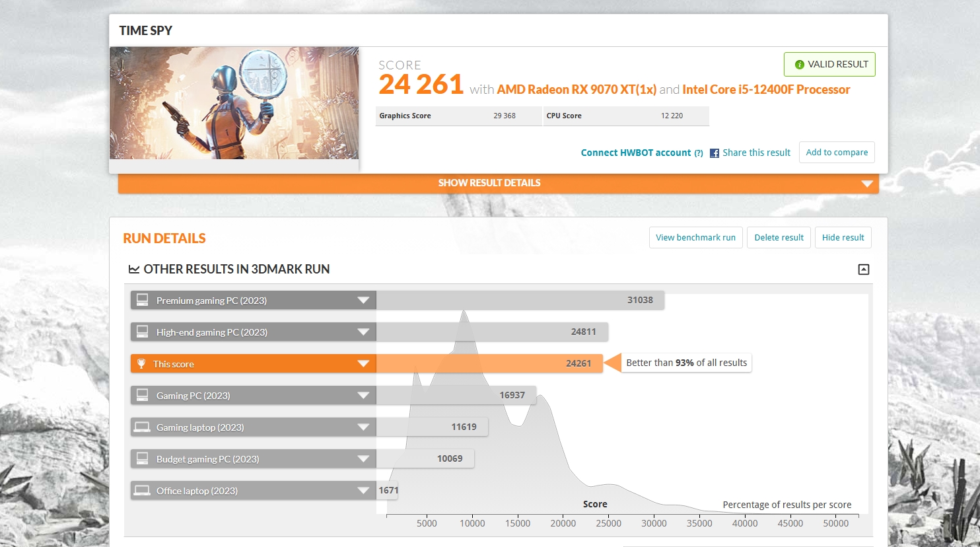
Task: Click the Add to compare button
Action: click(x=837, y=153)
